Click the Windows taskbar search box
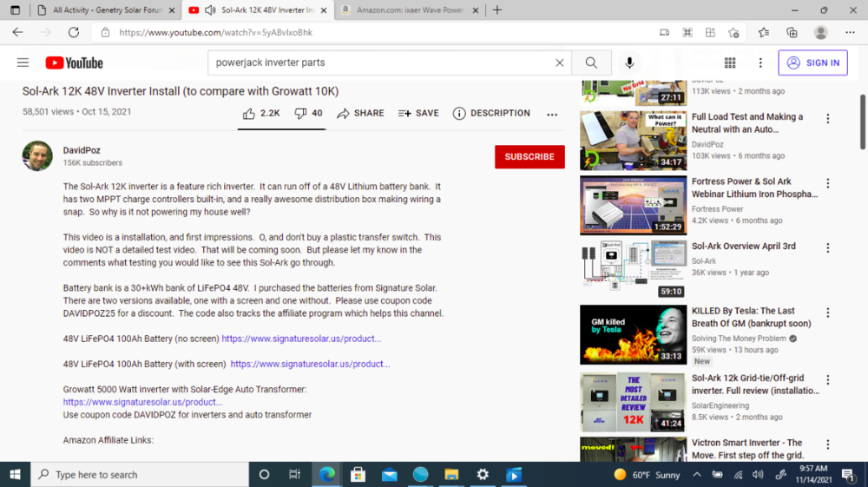Screen dimensions: 868x487 click(x=140, y=474)
